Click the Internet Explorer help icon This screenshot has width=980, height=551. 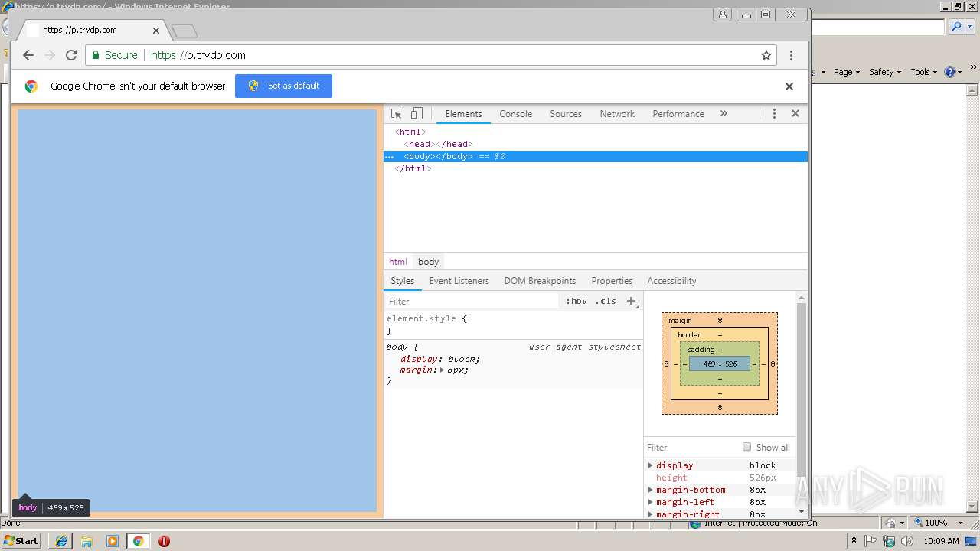pyautogui.click(x=950, y=72)
